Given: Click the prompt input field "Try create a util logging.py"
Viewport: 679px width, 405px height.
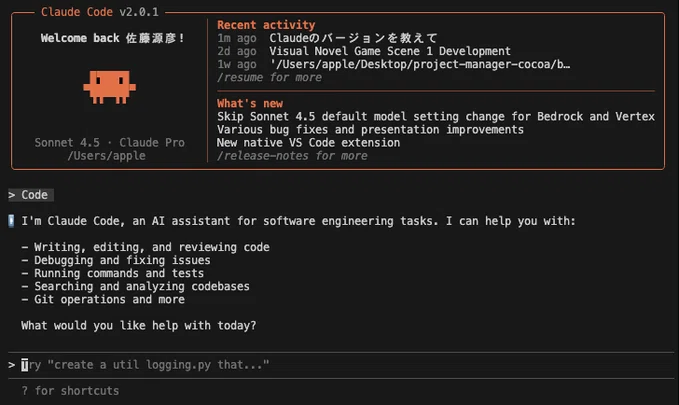Looking at the screenshot, I should (x=340, y=365).
